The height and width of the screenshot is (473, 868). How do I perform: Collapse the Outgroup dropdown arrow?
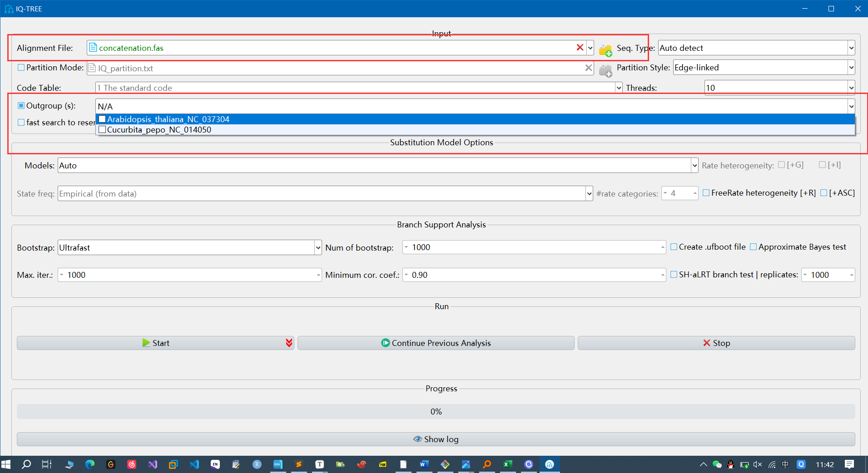point(851,106)
